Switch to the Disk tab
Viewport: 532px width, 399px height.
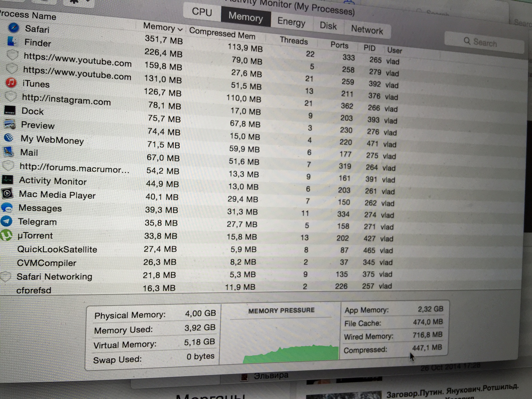point(328,25)
